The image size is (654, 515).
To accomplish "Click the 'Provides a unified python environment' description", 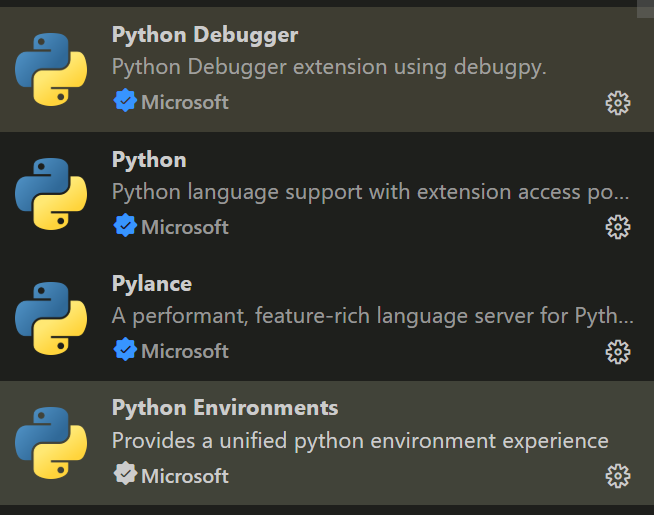I will pyautogui.click(x=360, y=440).
